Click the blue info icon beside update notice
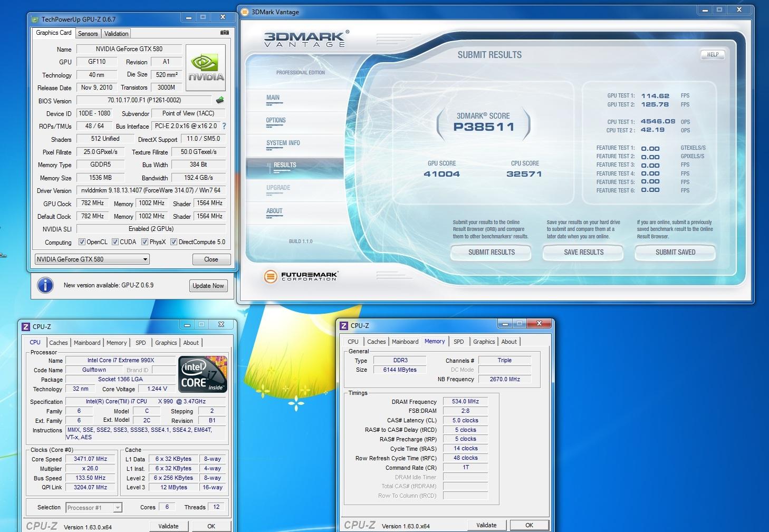The image size is (769, 532). point(45,285)
